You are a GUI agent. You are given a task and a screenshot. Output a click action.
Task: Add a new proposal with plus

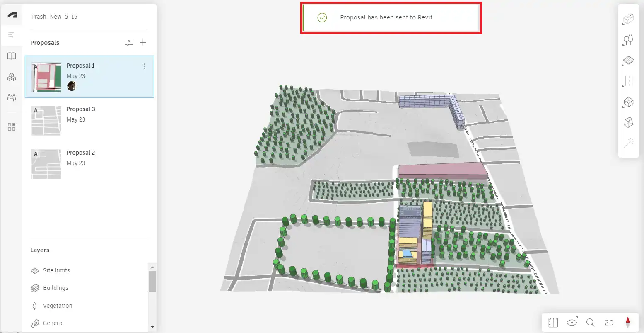coord(143,43)
